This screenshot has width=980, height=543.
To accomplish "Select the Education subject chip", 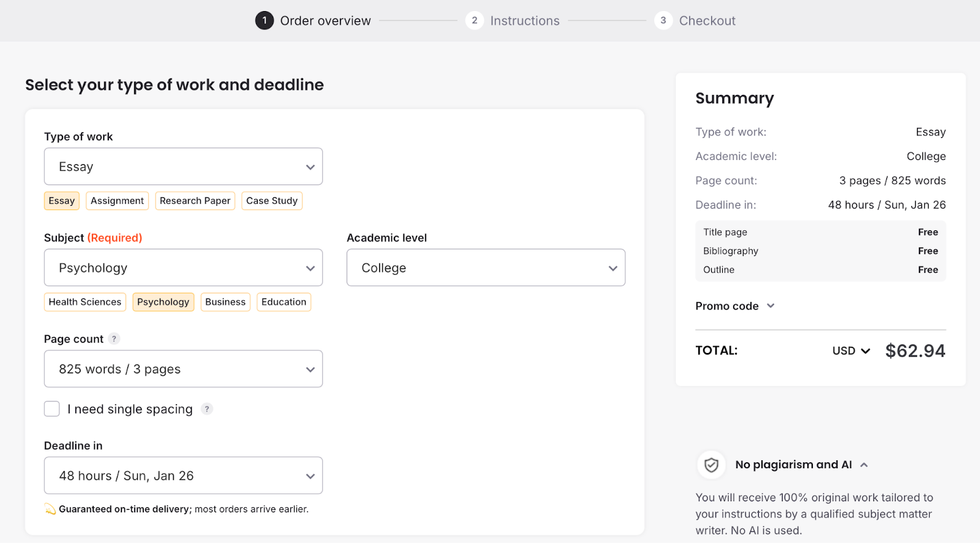I will 284,302.
